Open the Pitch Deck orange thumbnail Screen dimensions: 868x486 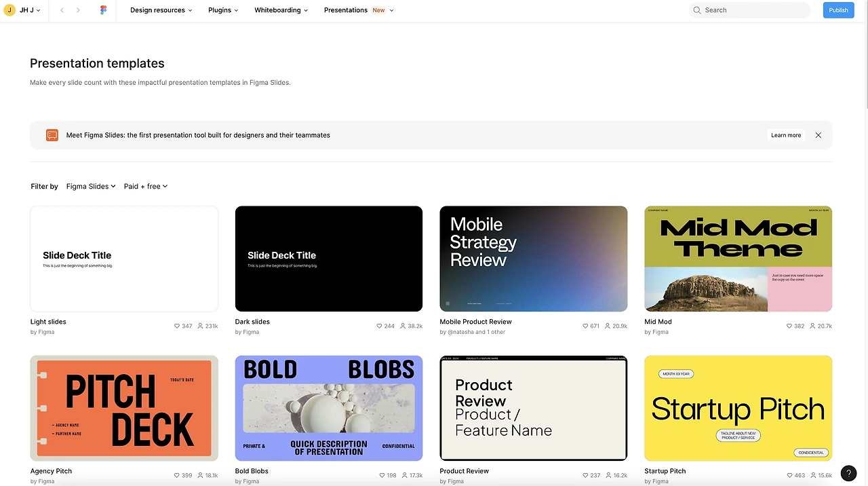point(124,408)
